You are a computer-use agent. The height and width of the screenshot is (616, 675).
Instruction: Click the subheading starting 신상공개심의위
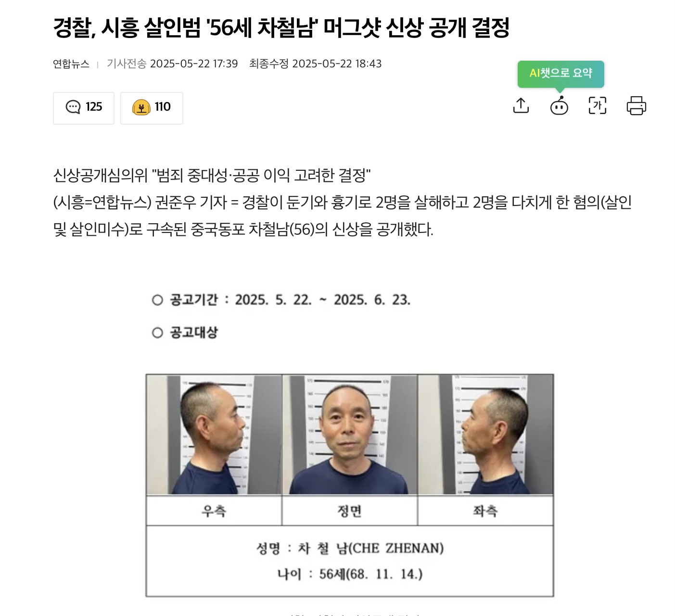[x=212, y=175]
